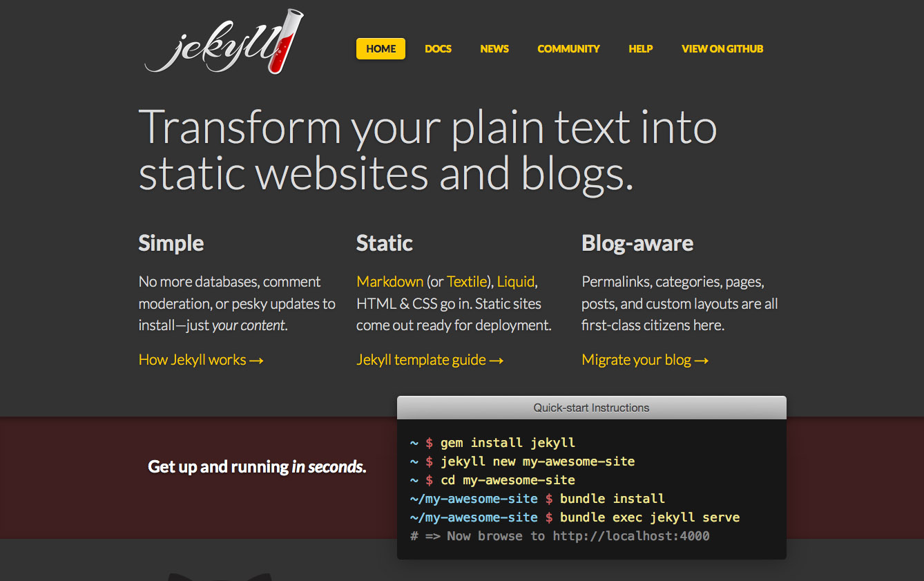924x581 pixels.
Task: Open the HOME navigation item
Action: point(381,49)
